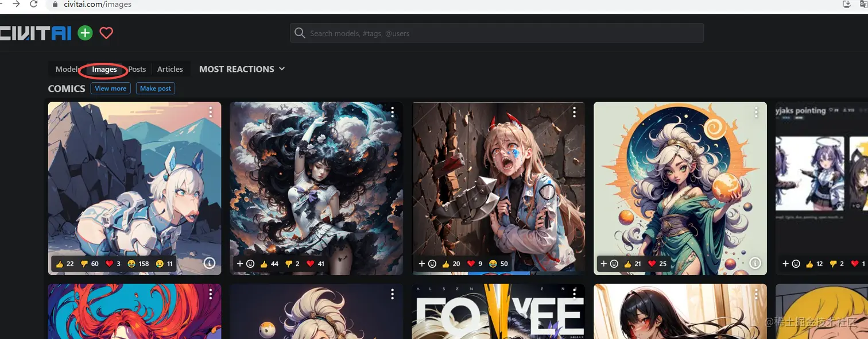Open the MOST REACTIONS sort dropdown
868x339 pixels.
[x=242, y=69]
